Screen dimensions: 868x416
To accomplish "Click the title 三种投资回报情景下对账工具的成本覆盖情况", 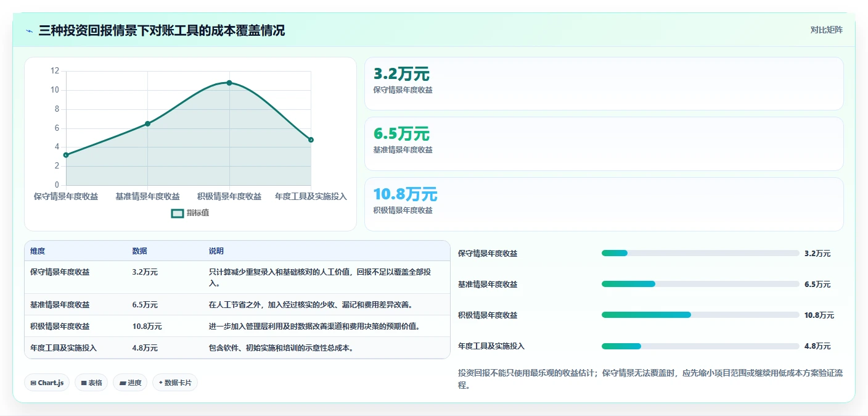I will 162,30.
